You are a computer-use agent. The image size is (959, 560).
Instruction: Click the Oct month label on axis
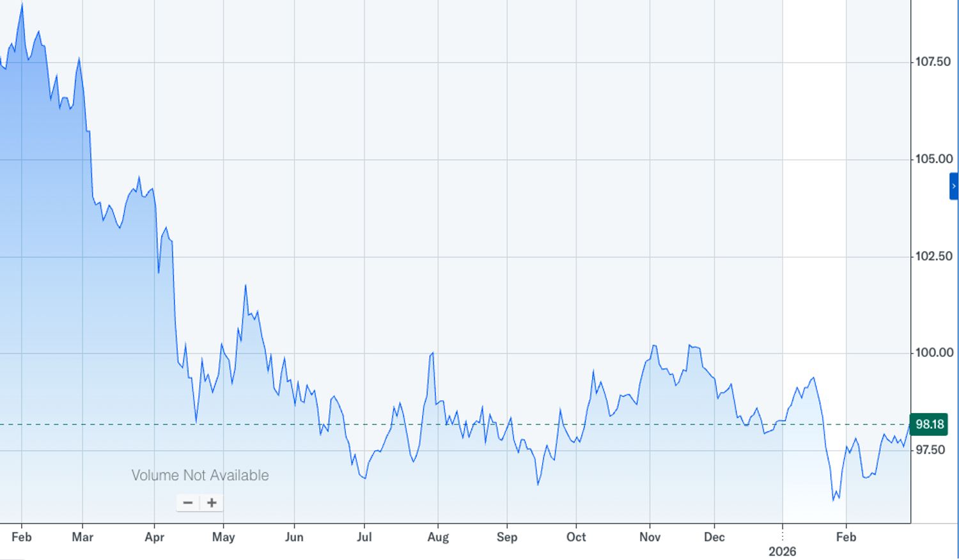[x=576, y=537]
